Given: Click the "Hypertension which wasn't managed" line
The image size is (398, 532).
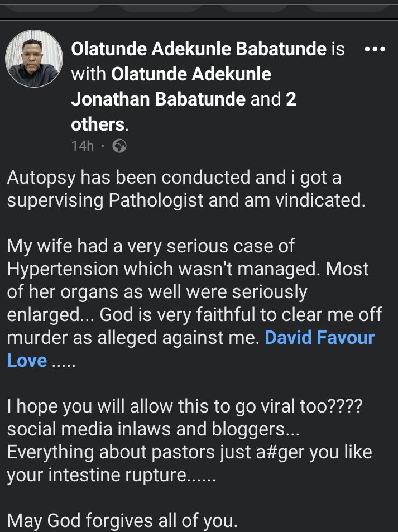Looking at the screenshot, I should coord(188,269).
